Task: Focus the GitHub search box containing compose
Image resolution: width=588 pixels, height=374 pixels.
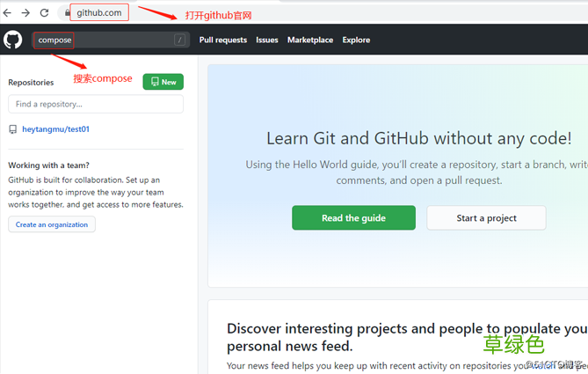Action: (x=111, y=40)
